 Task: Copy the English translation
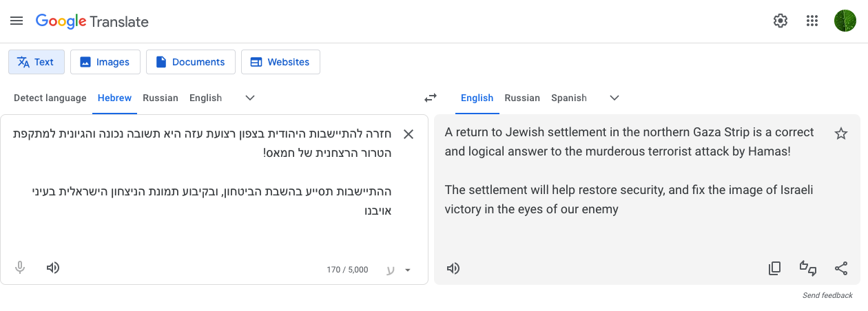pyautogui.click(x=774, y=268)
